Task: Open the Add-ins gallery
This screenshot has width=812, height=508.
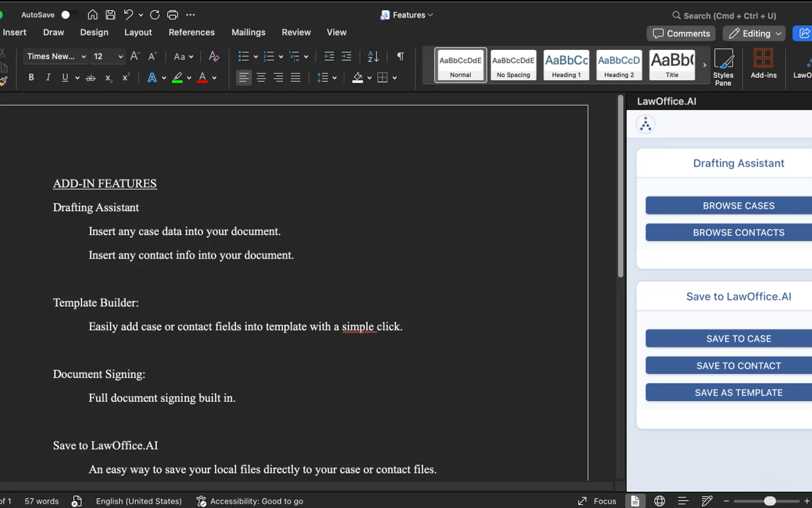Action: point(763,64)
